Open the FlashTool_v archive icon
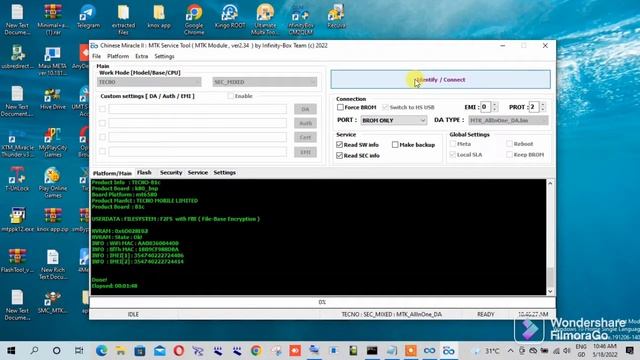640x360 pixels. (17, 261)
